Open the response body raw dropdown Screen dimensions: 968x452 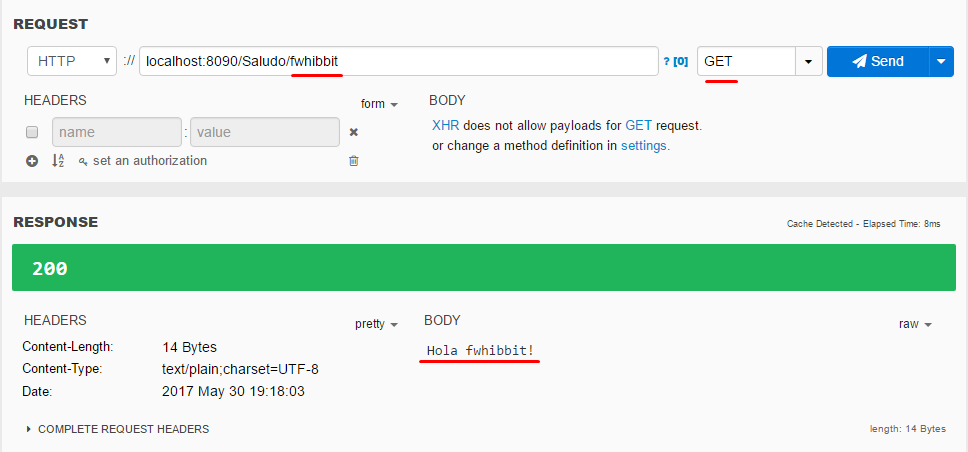915,324
